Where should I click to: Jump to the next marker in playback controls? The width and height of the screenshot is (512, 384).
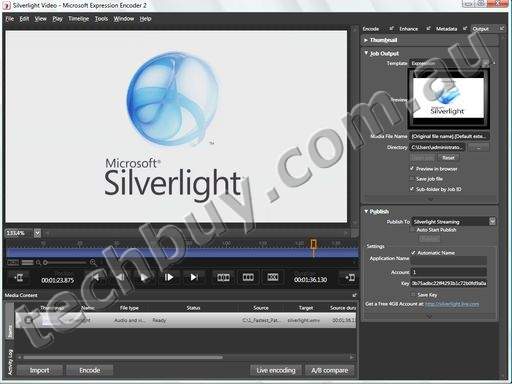click(x=194, y=277)
